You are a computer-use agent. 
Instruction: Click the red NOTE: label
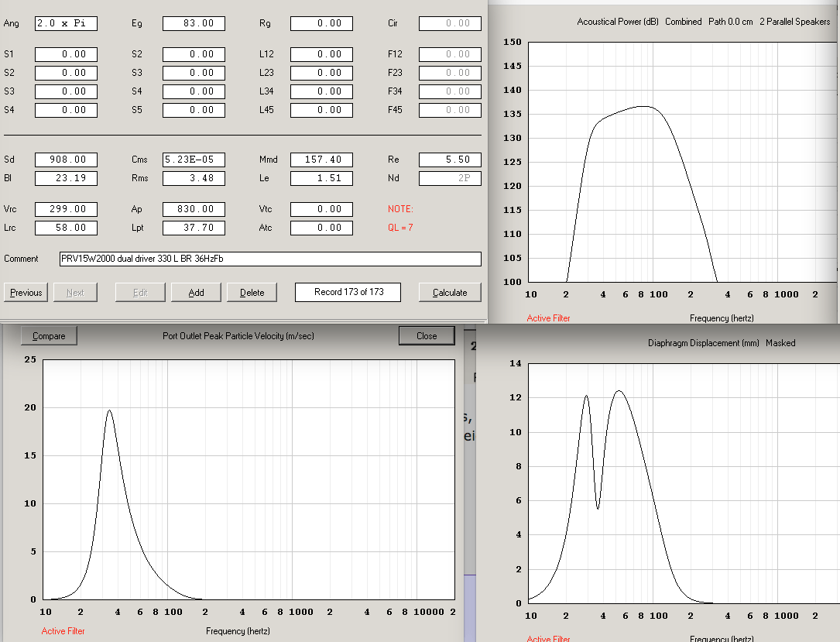[400, 209]
